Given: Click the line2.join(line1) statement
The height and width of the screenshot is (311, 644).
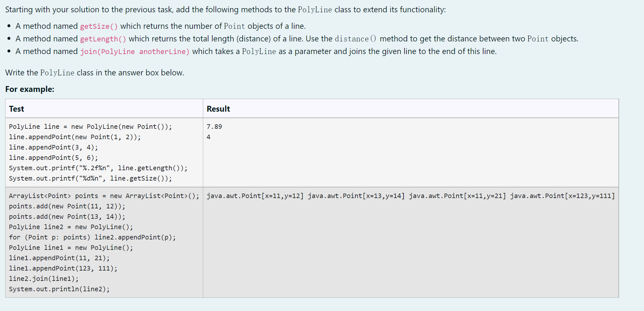Looking at the screenshot, I should coord(43,279).
